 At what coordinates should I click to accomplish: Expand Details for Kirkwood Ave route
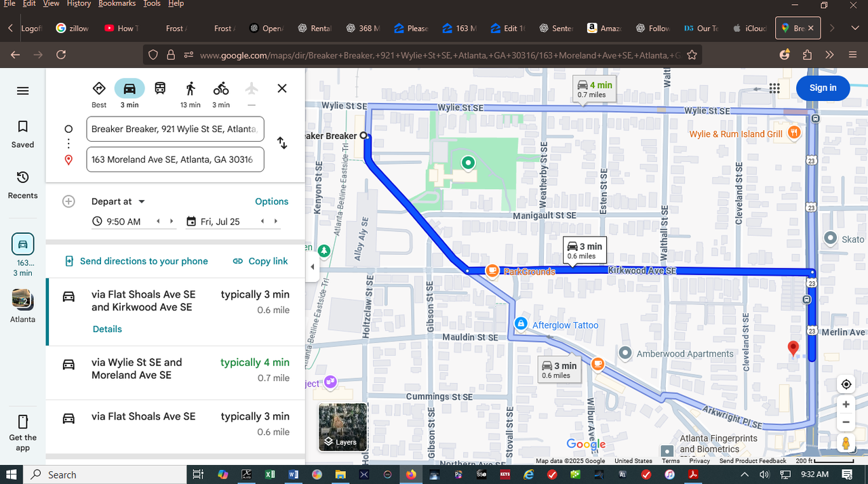point(107,329)
